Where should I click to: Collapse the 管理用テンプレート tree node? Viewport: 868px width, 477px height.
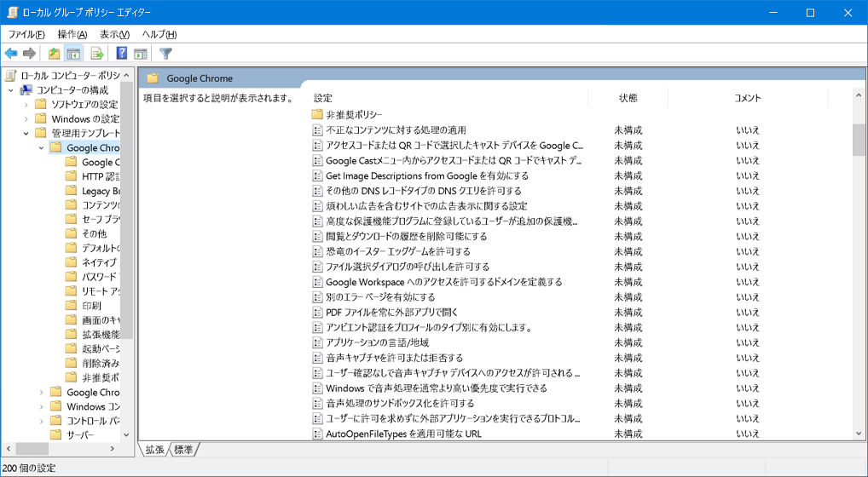tap(26, 133)
